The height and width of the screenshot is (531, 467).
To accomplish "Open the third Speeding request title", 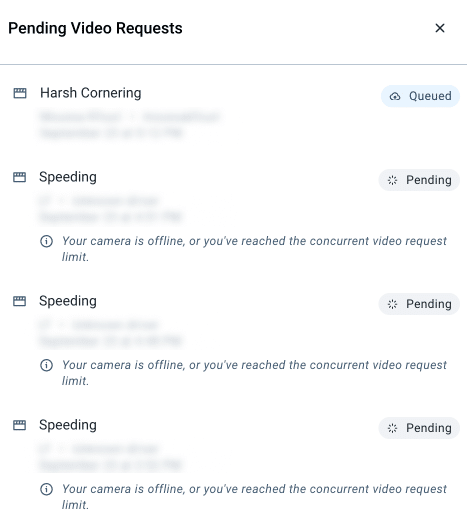I will click(68, 425).
